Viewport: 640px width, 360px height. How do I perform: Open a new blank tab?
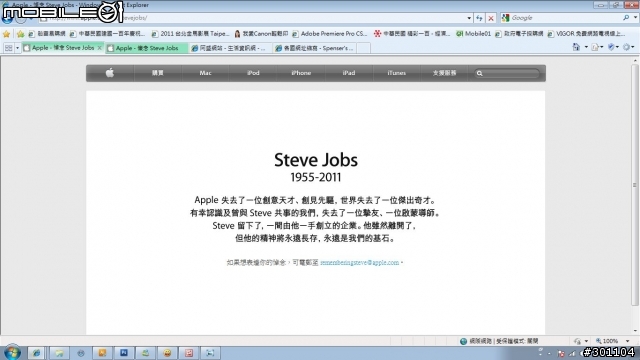363,48
